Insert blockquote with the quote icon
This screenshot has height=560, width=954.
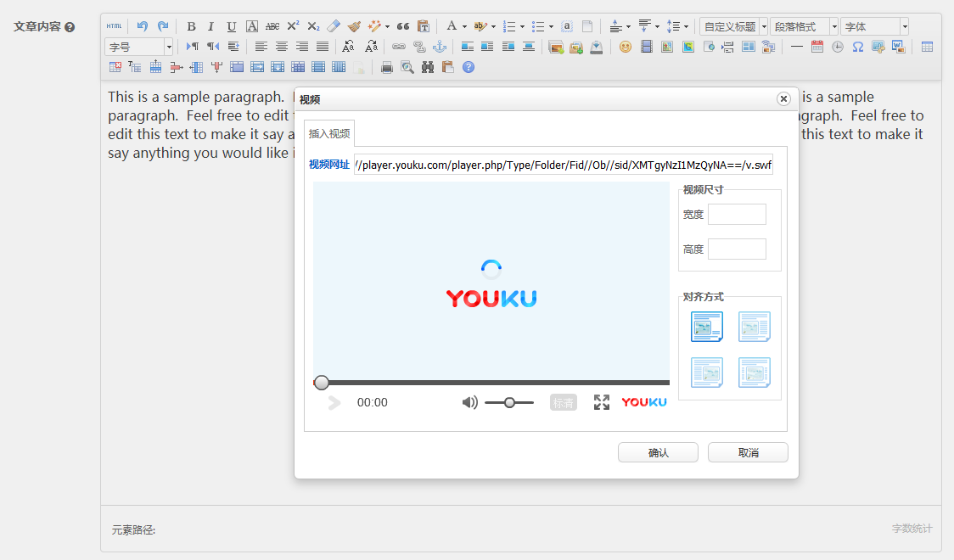[x=403, y=26]
